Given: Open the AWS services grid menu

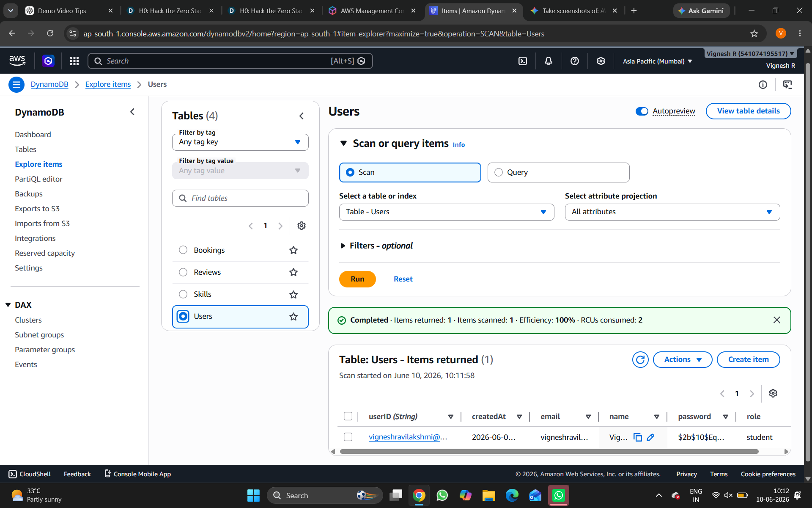Looking at the screenshot, I should tap(74, 61).
